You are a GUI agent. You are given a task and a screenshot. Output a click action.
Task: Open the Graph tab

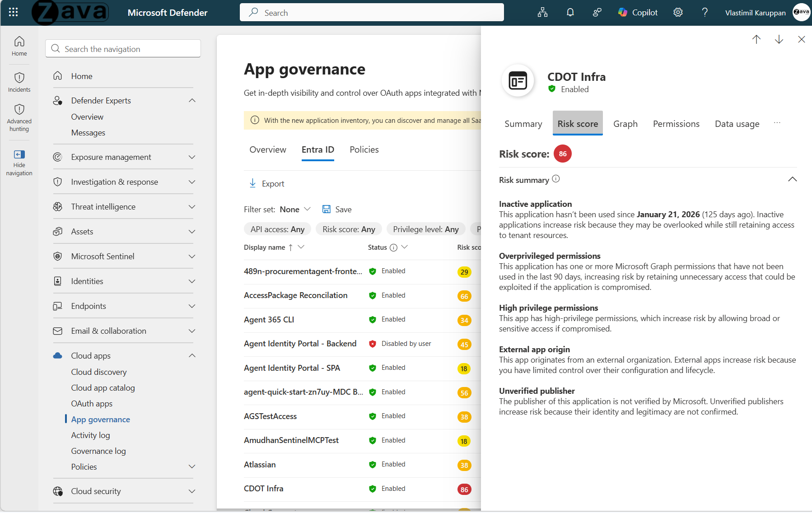coord(625,124)
